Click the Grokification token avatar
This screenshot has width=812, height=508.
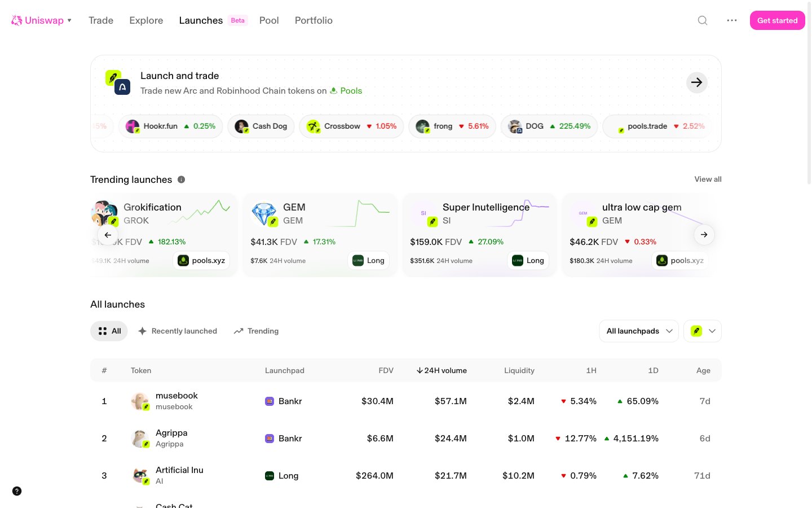tap(105, 213)
